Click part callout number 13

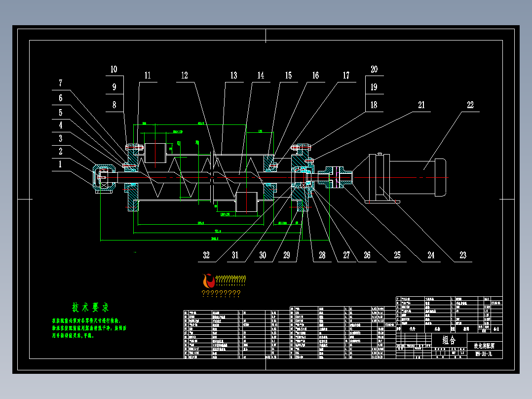pos(234,76)
